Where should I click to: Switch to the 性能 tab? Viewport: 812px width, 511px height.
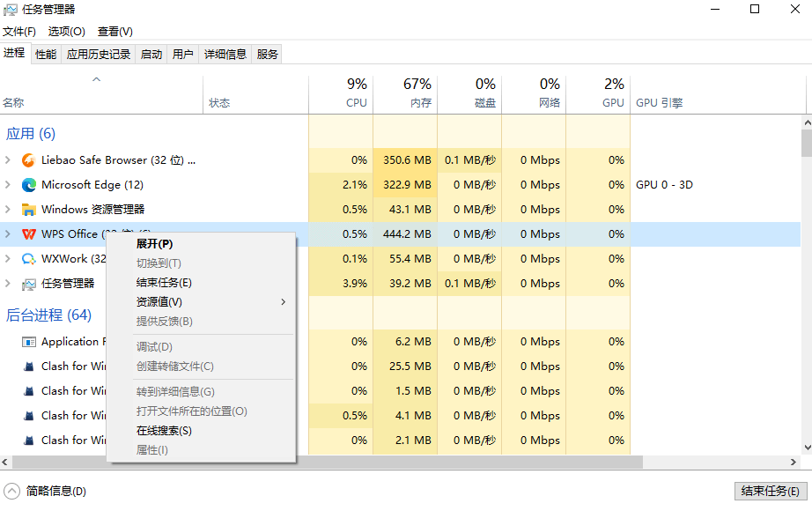tap(46, 55)
